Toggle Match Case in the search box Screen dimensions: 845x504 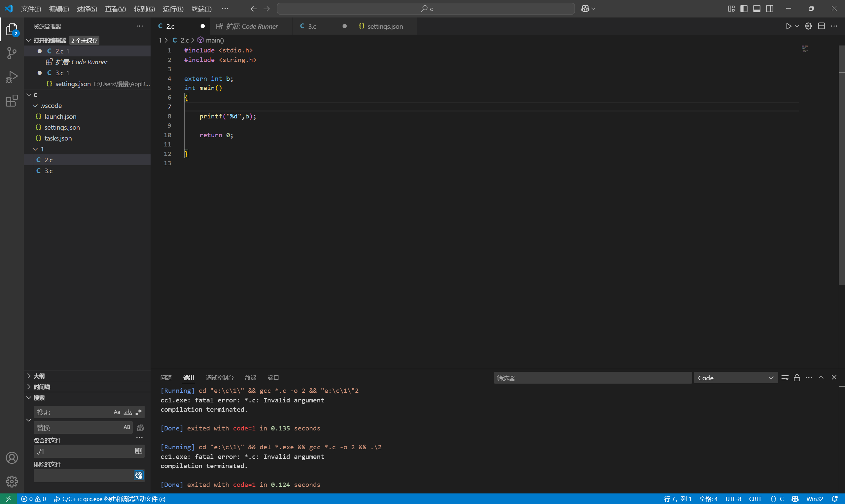pyautogui.click(x=117, y=412)
